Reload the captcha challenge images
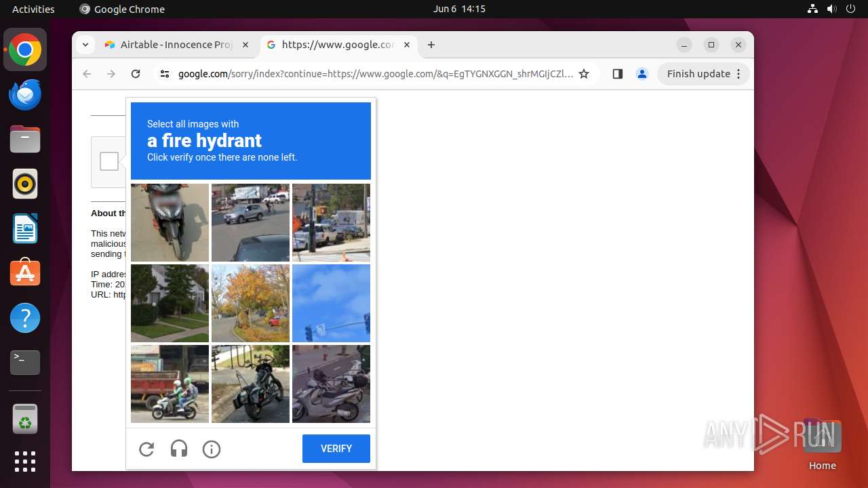The width and height of the screenshot is (868, 488). point(146,449)
